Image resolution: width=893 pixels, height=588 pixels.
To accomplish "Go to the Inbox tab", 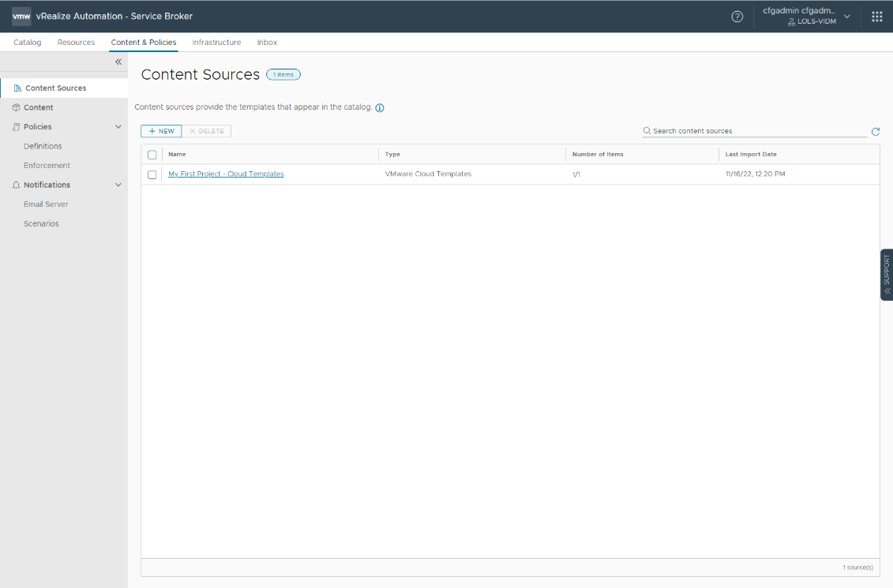I will pyautogui.click(x=267, y=42).
